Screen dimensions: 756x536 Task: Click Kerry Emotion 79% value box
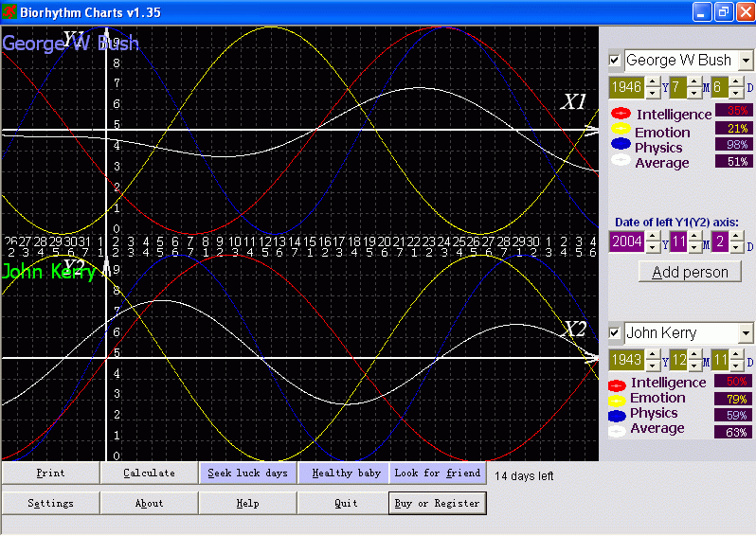tap(733, 399)
